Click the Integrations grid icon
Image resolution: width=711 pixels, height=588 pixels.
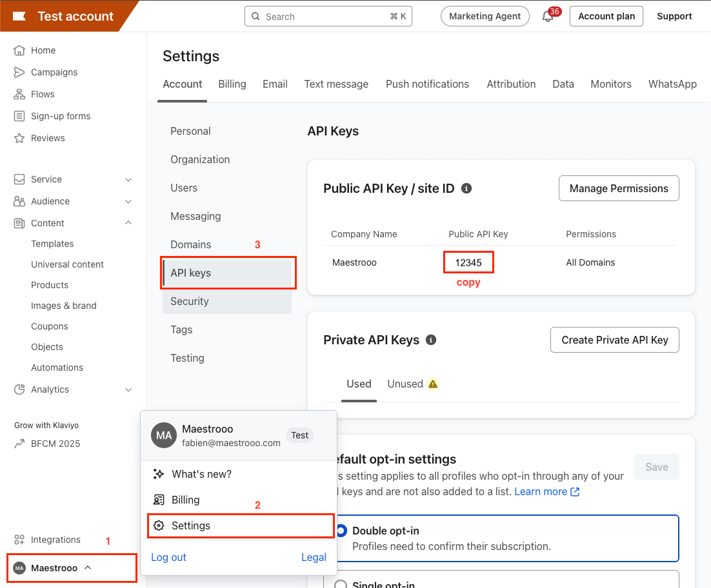[x=19, y=540]
